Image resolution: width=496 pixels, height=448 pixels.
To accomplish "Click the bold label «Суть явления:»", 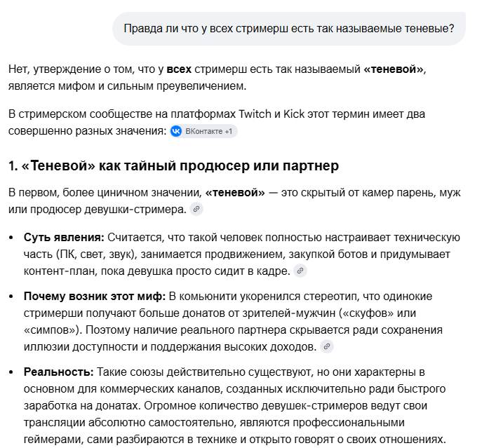I will (x=64, y=238).
